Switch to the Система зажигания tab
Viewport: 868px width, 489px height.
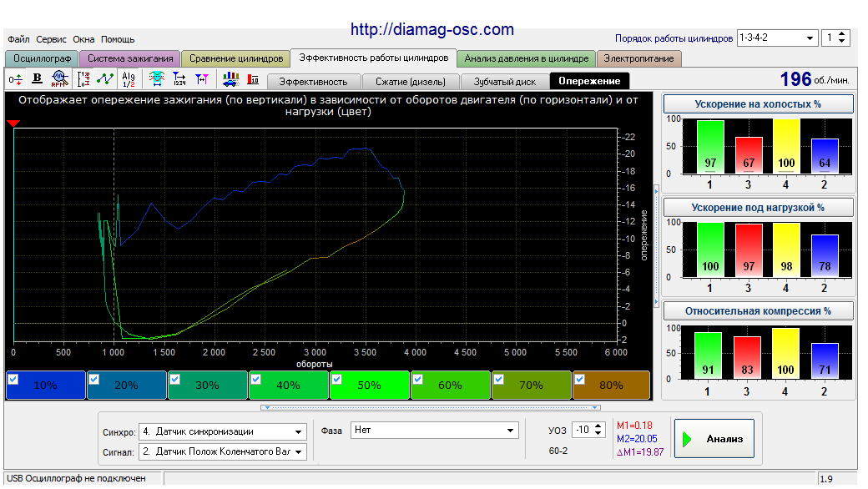[130, 58]
